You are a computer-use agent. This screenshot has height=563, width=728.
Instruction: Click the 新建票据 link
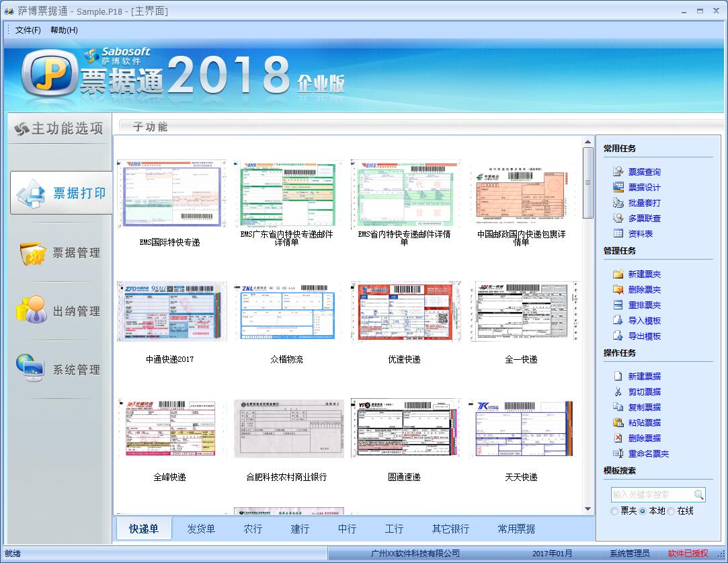(645, 376)
